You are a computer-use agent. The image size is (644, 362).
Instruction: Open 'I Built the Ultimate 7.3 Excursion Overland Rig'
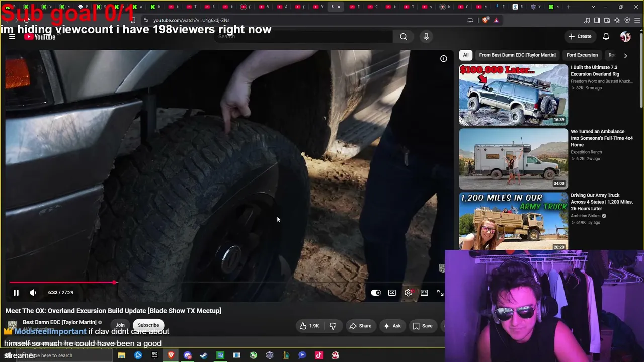[595, 71]
